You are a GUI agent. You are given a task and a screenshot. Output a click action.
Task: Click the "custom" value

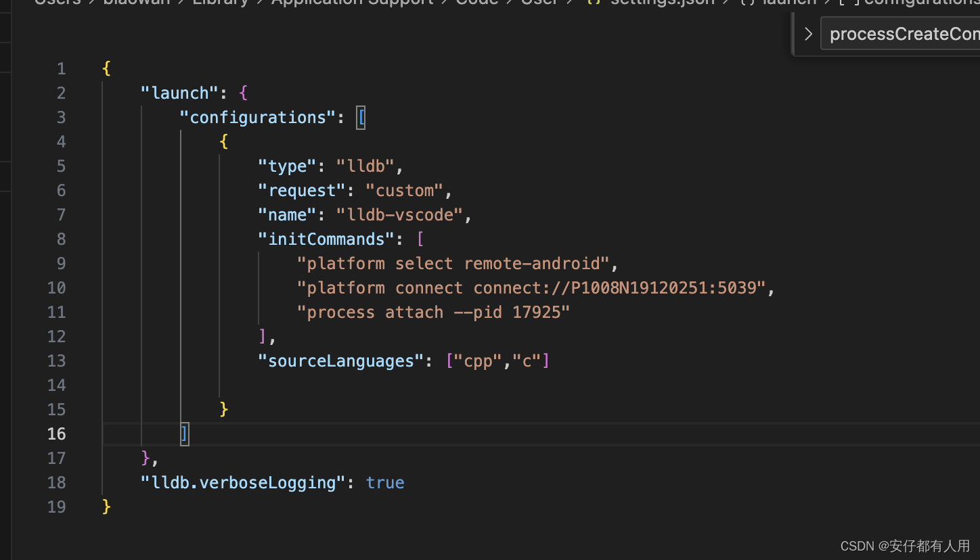[405, 191]
